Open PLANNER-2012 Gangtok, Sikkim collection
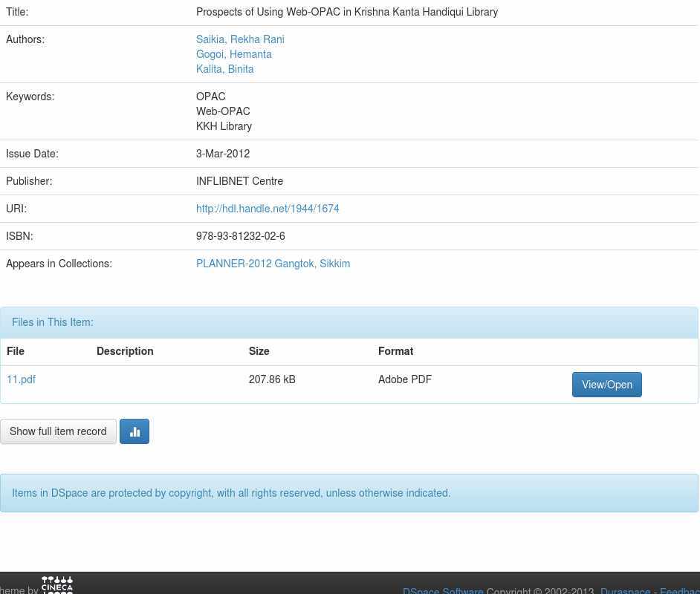 [x=273, y=264]
